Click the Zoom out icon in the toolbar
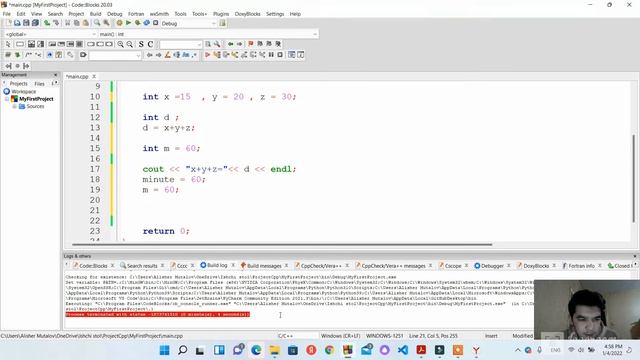This screenshot has width=640, height=360. click(129, 44)
